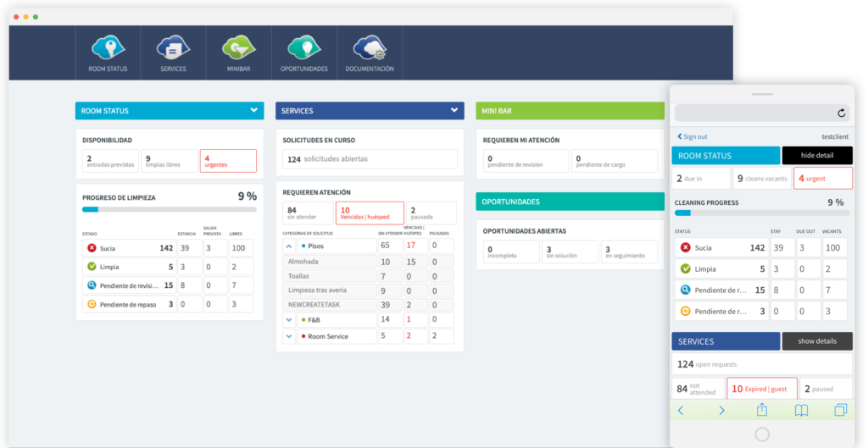Image resolution: width=868 pixels, height=448 pixels.
Task: Open the Minibar cloud icon
Action: tap(238, 47)
